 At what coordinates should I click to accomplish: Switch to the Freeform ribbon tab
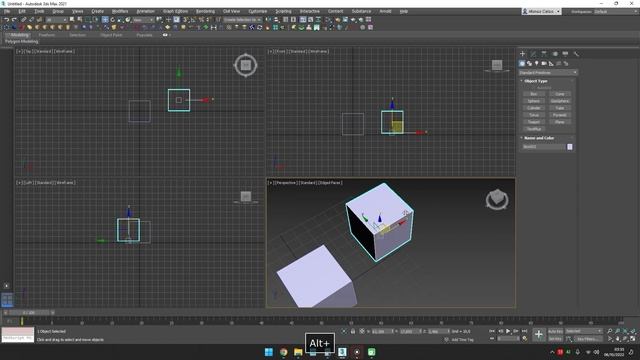[x=47, y=35]
